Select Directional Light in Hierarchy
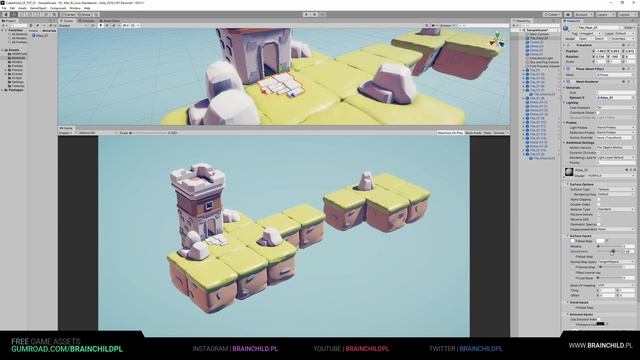 coord(541,58)
